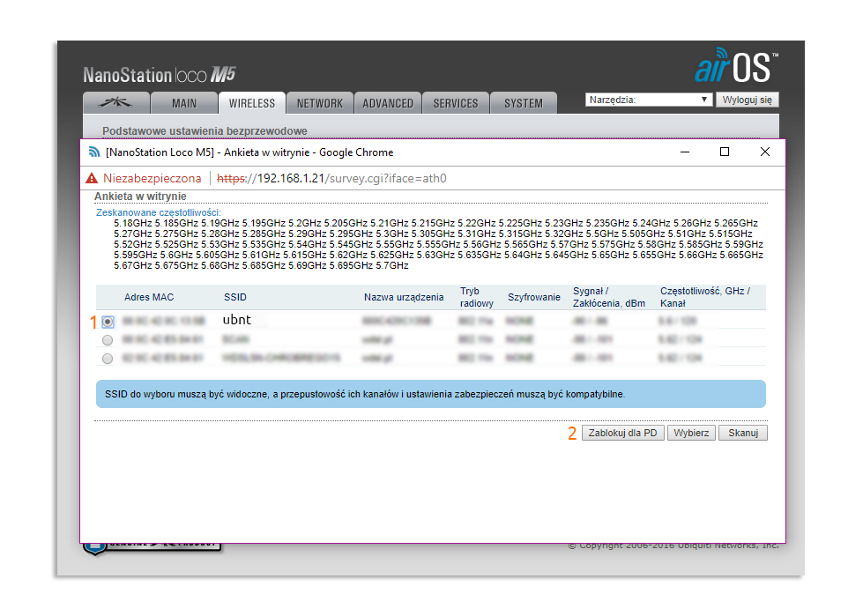Minimize the Ankieta w witrynie window

tap(685, 152)
